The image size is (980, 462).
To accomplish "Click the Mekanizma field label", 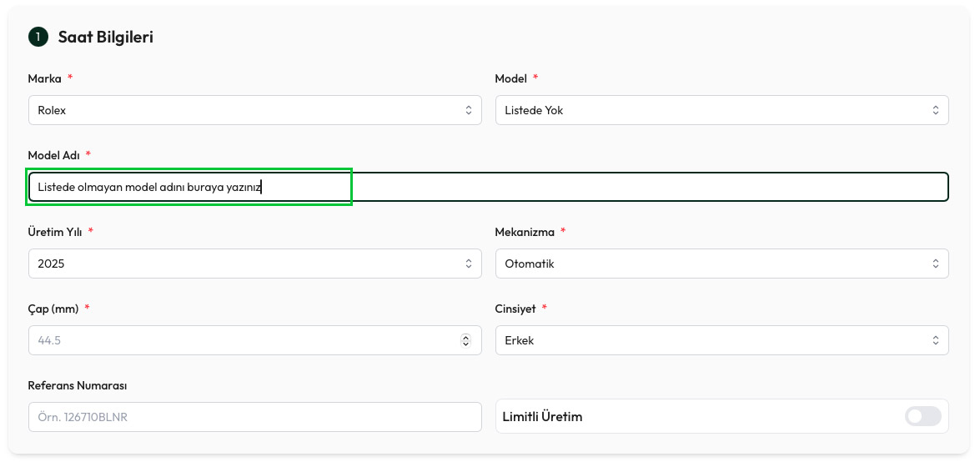I will (x=525, y=232).
